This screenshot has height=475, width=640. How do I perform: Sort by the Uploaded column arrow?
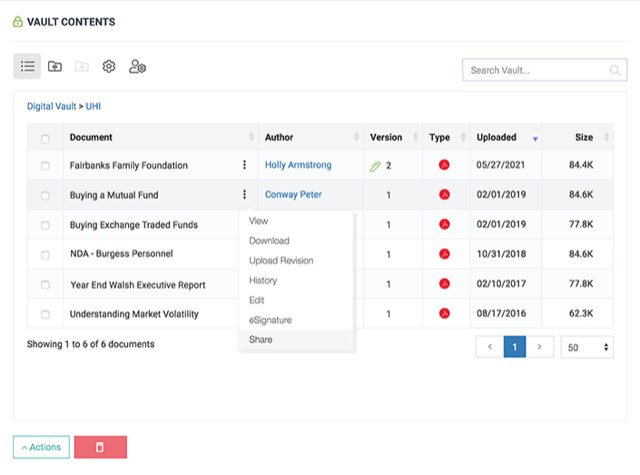[x=535, y=139]
